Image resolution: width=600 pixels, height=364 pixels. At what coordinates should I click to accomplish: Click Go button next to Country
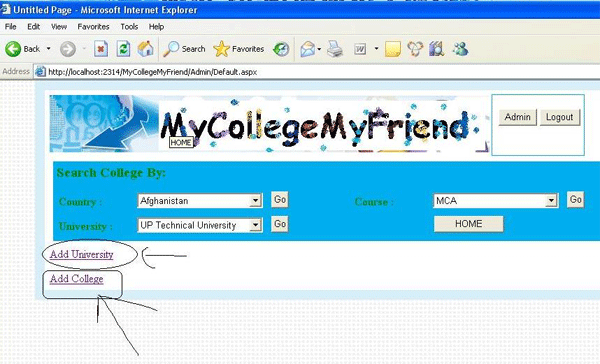280,200
